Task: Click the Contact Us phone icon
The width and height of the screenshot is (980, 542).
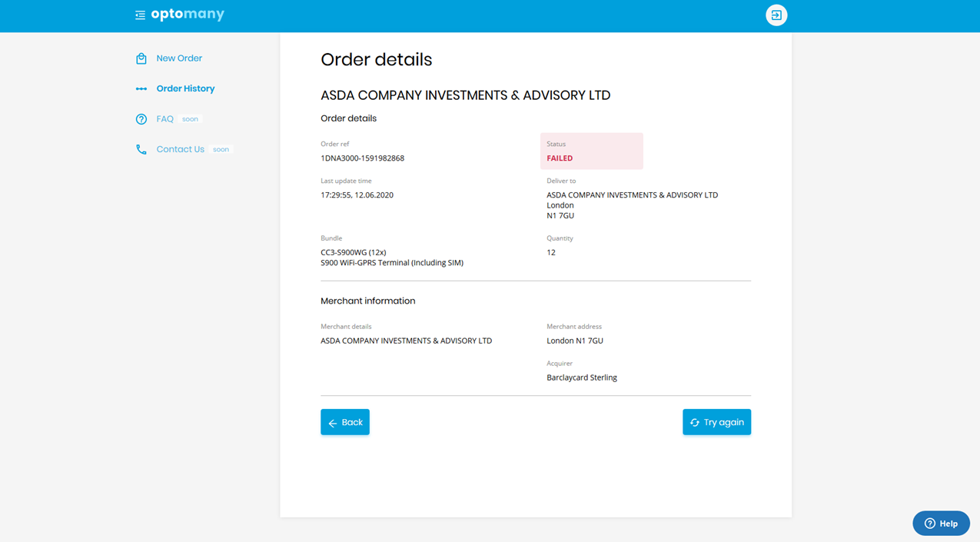Action: click(141, 150)
